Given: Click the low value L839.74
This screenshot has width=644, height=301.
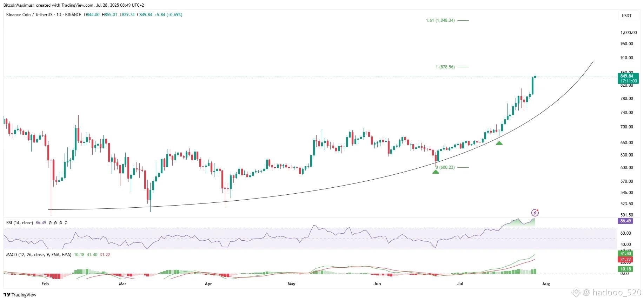Looking at the screenshot, I should (127, 15).
